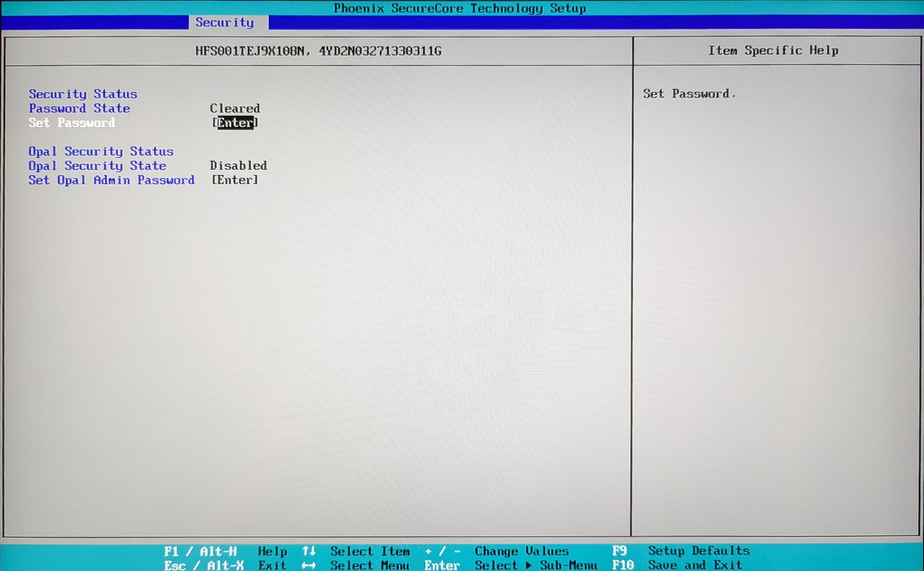Click the Set Password item
924x571 pixels.
pos(72,123)
